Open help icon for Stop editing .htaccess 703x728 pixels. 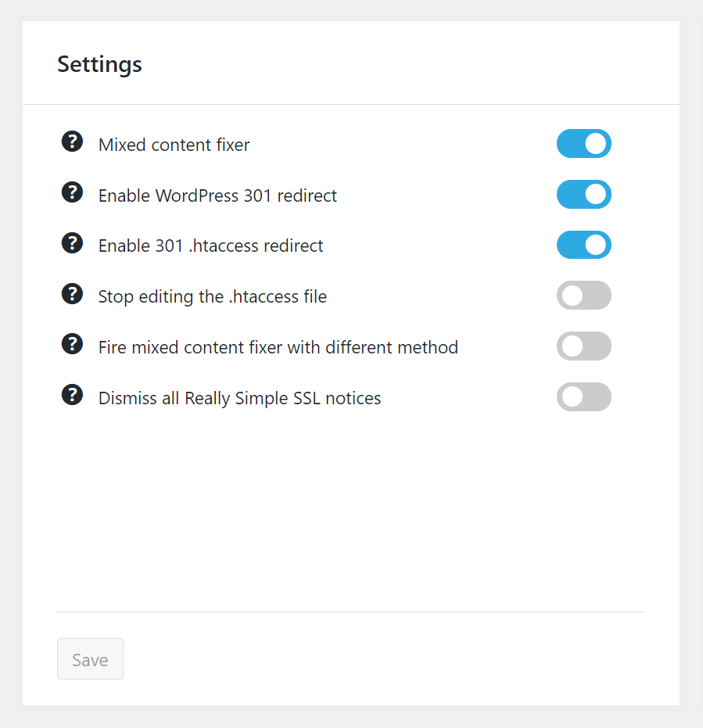73,294
